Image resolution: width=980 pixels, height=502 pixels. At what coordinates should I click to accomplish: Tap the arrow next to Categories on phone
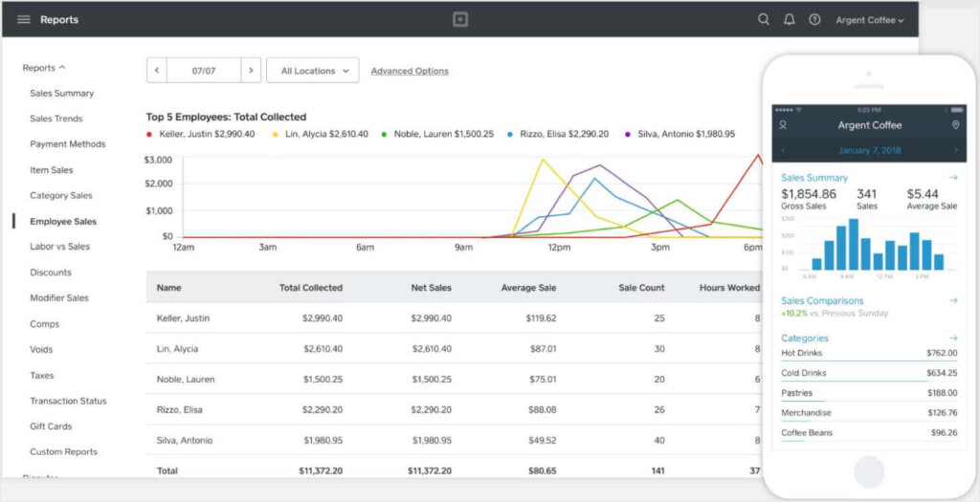tap(953, 338)
